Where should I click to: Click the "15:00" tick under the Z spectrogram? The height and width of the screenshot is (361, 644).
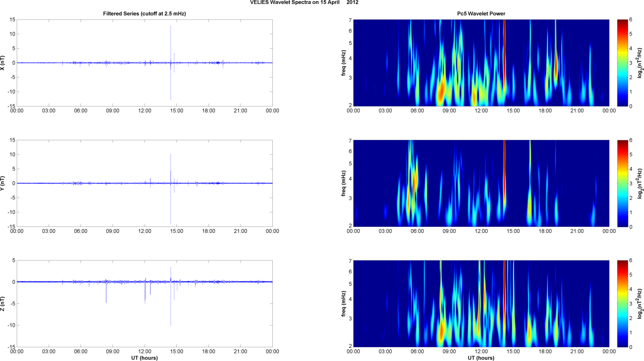(513, 352)
